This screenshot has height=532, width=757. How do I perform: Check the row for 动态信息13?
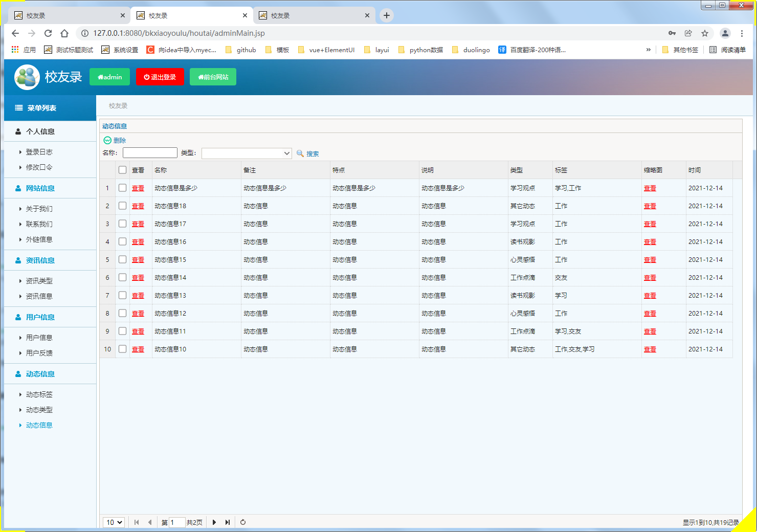(122, 295)
